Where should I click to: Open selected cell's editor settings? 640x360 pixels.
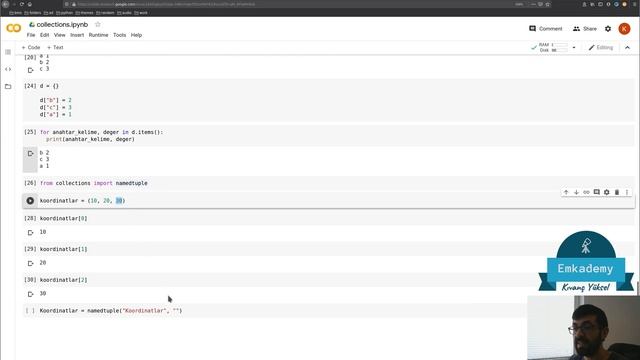tap(607, 192)
